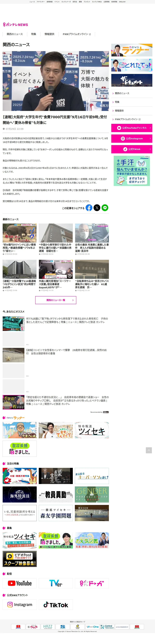155x644 pixels.
Task: Expand 特集 chevron link in sidebar
Action: tap(132, 102)
